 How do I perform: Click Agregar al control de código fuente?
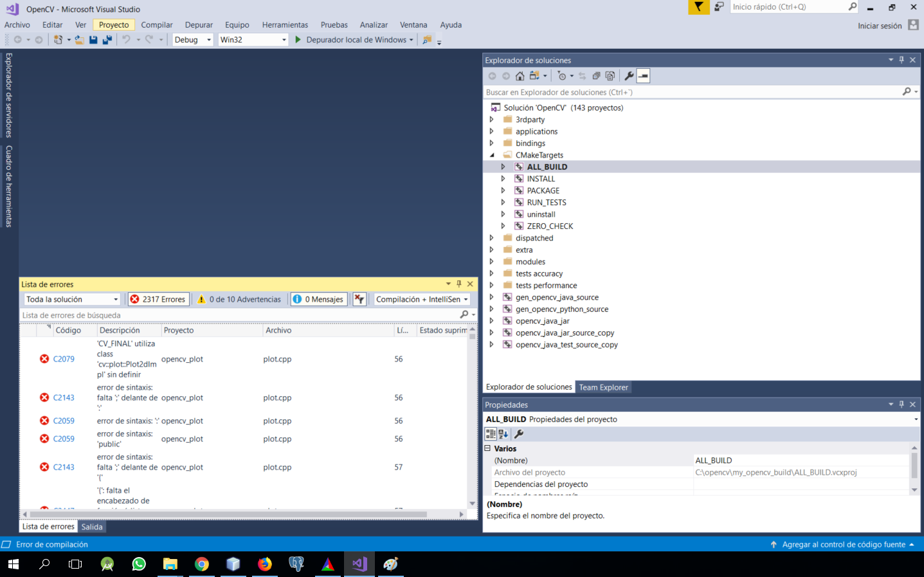click(843, 544)
